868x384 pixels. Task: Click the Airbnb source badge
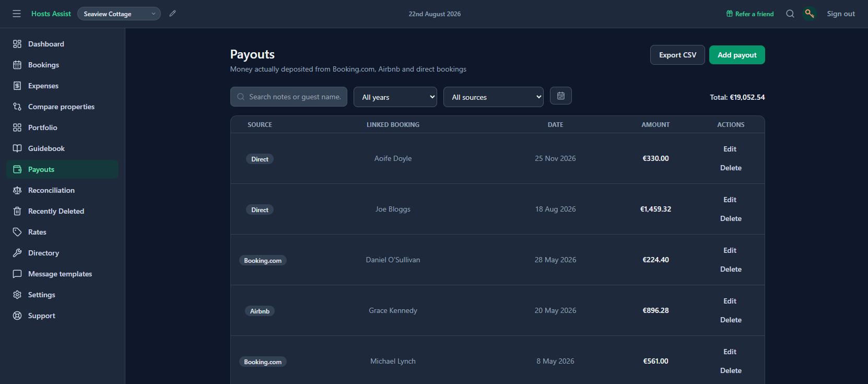coord(260,311)
